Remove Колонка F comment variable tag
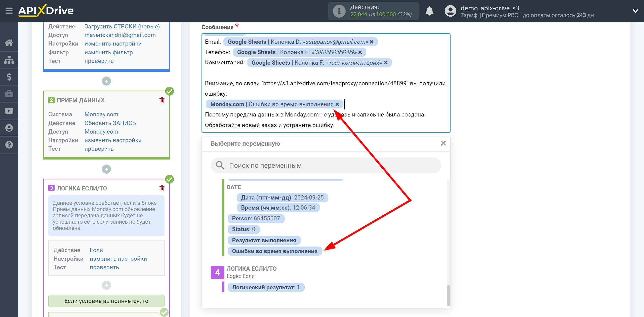Screen dimensions: 644x317 [x=386, y=62]
